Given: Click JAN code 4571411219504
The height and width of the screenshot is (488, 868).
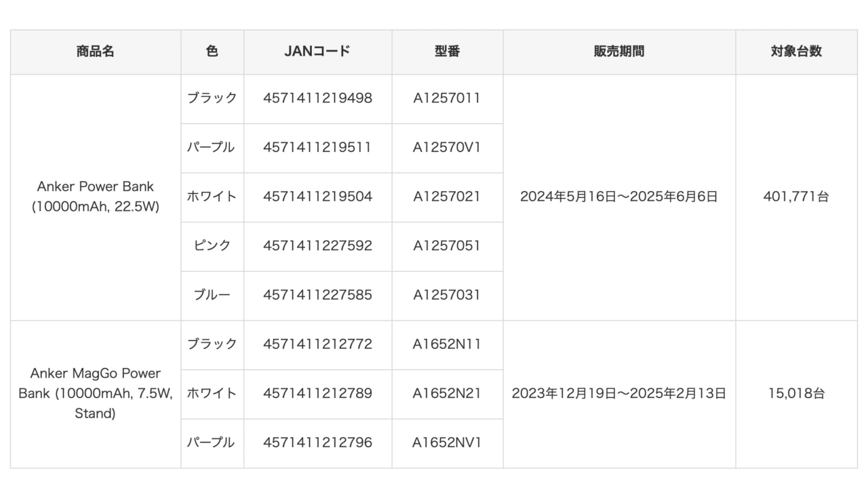Looking at the screenshot, I should pyautogui.click(x=317, y=197).
